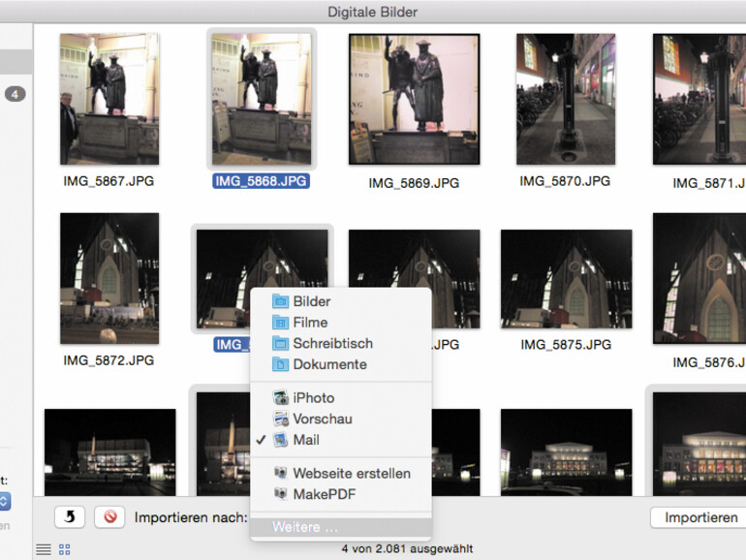Click the sidebar badge showing 4
746x560 pixels.
[x=16, y=94]
